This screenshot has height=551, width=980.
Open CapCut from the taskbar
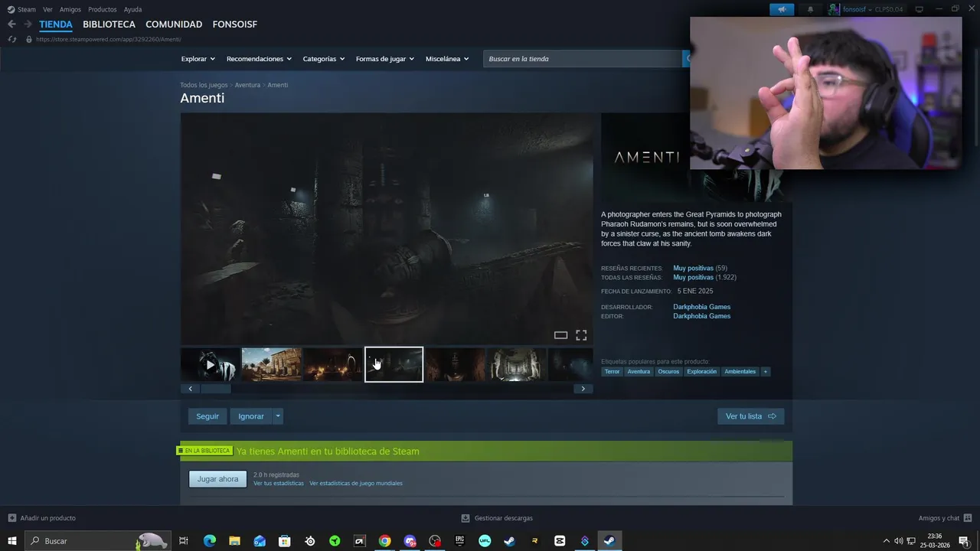[560, 541]
